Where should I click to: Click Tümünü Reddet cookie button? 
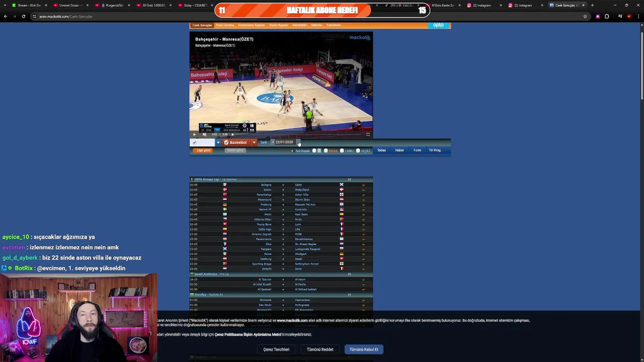click(x=320, y=349)
